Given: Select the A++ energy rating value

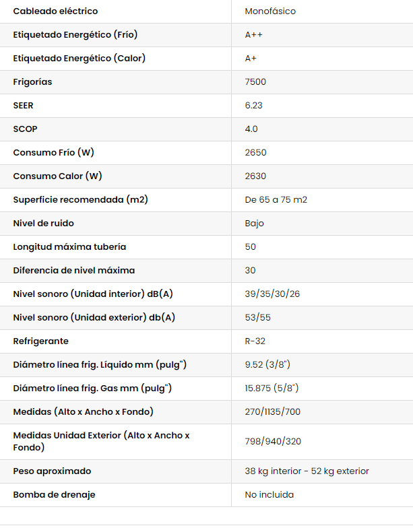Looking at the screenshot, I should pyautogui.click(x=253, y=35).
